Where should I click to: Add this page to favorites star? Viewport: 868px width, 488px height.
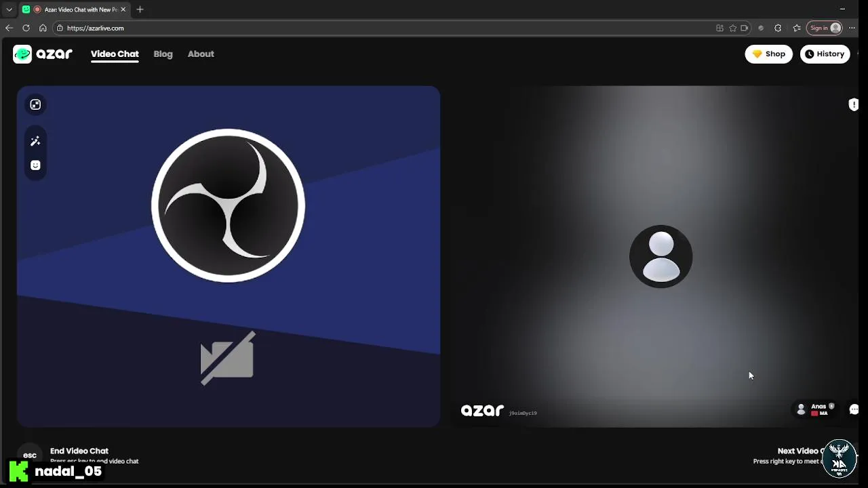point(732,28)
